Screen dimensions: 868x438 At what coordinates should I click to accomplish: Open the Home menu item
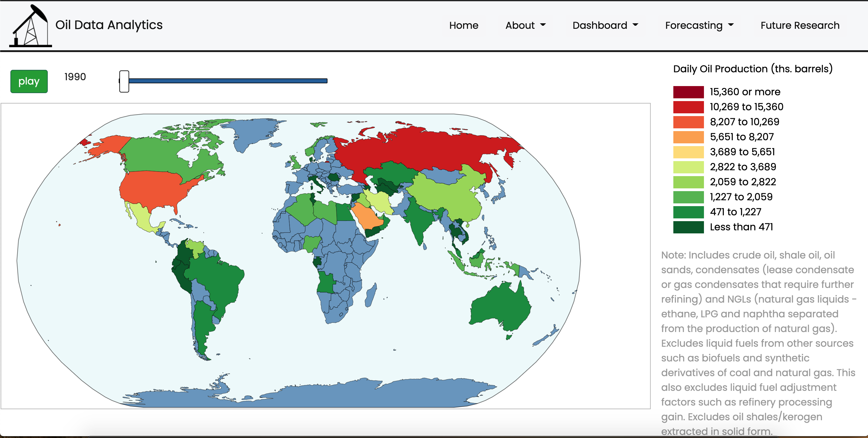463,25
